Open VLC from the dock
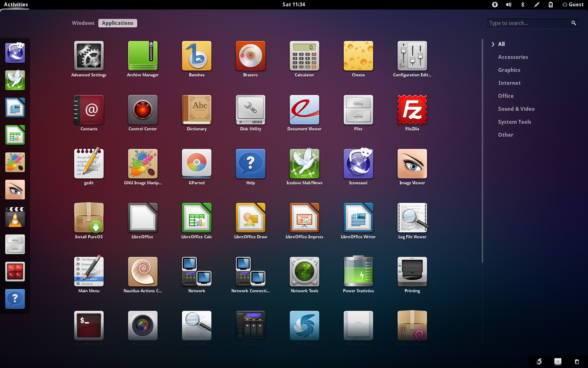The height and width of the screenshot is (368, 588). click(x=15, y=217)
